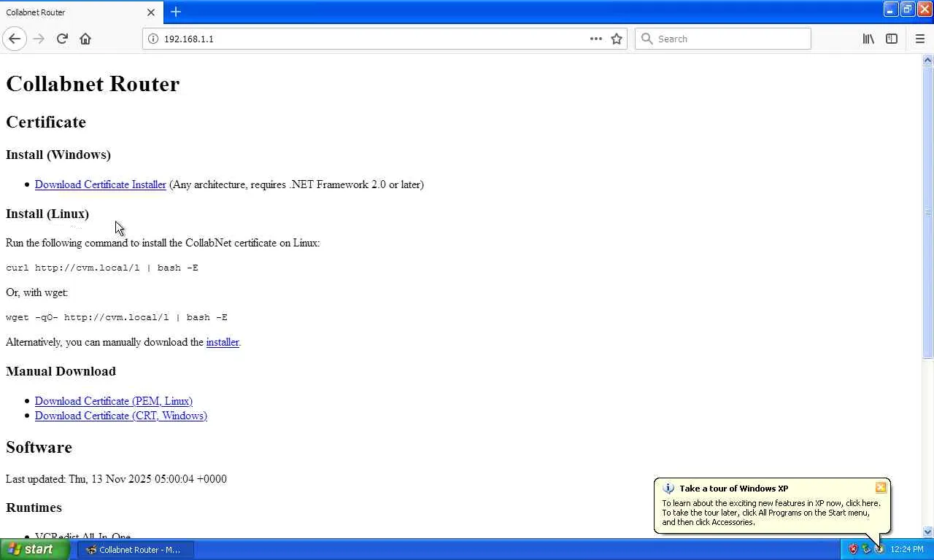Click the Windows XP tour tray icon

pyautogui.click(x=879, y=549)
